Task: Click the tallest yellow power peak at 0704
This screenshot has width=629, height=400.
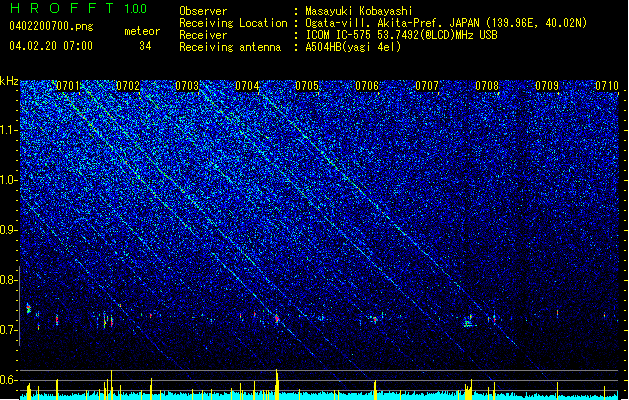Action: 277,384
